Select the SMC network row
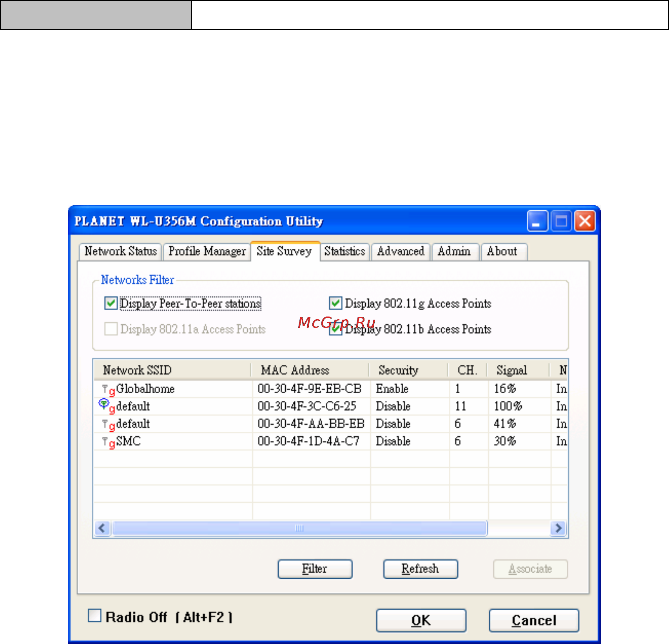The height and width of the screenshot is (644, 669). [x=330, y=441]
